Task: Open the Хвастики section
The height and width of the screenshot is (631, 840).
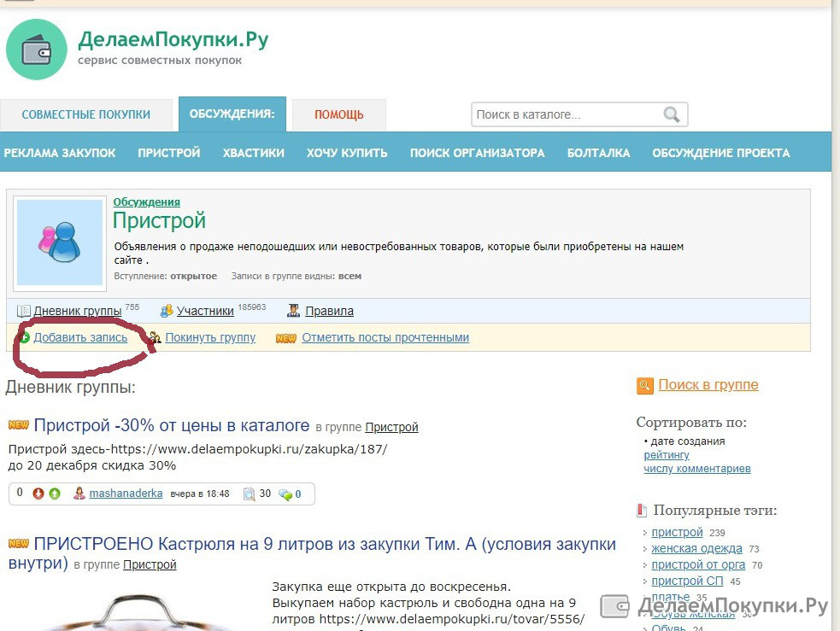Action: pos(254,153)
